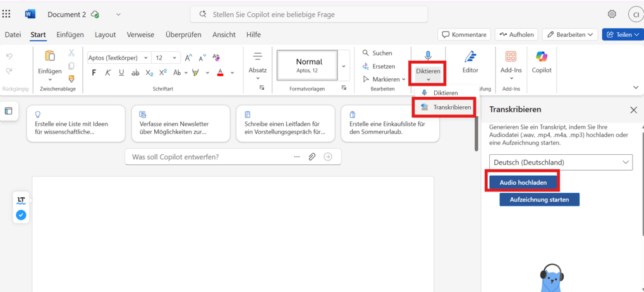Viewport: 644px width, 292px height.
Task: Click the Copilot search box at top
Action: 309,15
